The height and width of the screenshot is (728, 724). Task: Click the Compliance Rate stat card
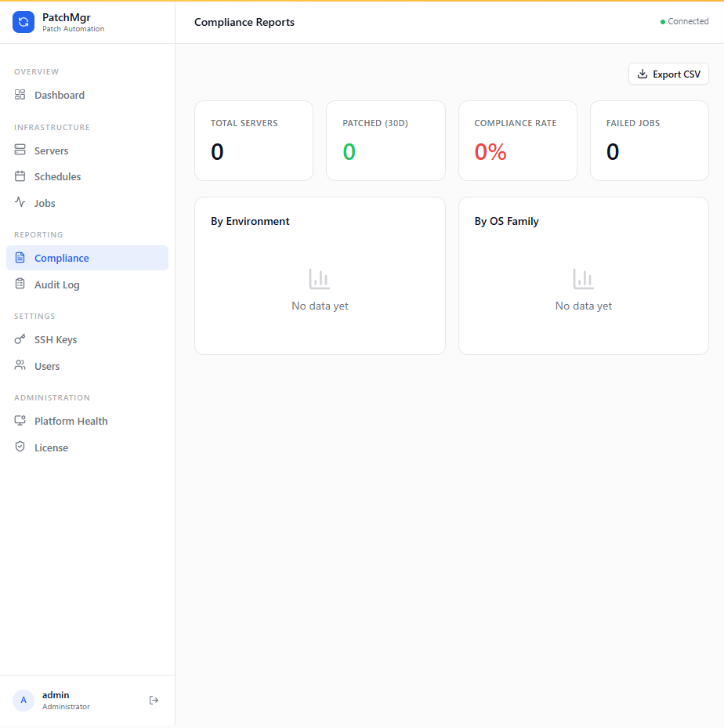click(518, 141)
